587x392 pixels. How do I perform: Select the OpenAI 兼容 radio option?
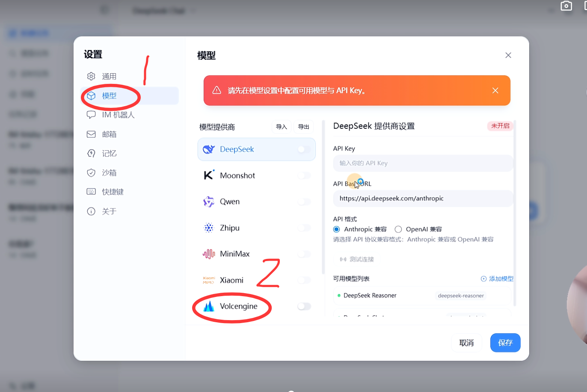click(398, 229)
